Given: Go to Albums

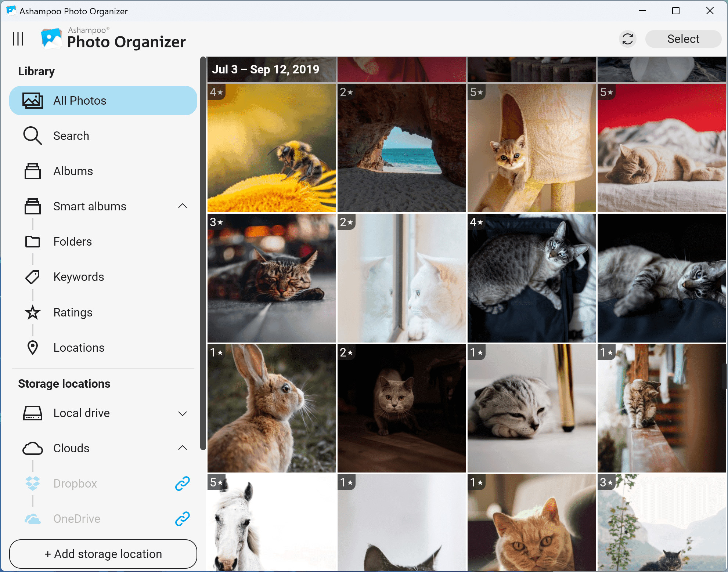Looking at the screenshot, I should (103, 171).
